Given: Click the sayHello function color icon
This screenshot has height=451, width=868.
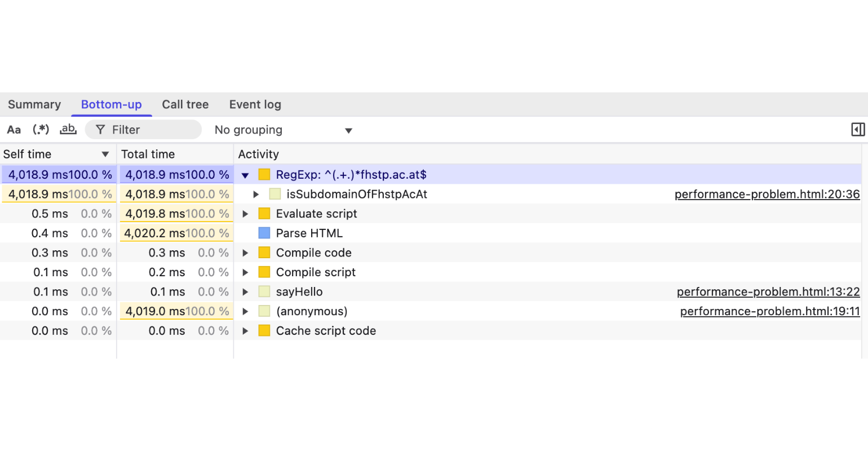Looking at the screenshot, I should 264,292.
